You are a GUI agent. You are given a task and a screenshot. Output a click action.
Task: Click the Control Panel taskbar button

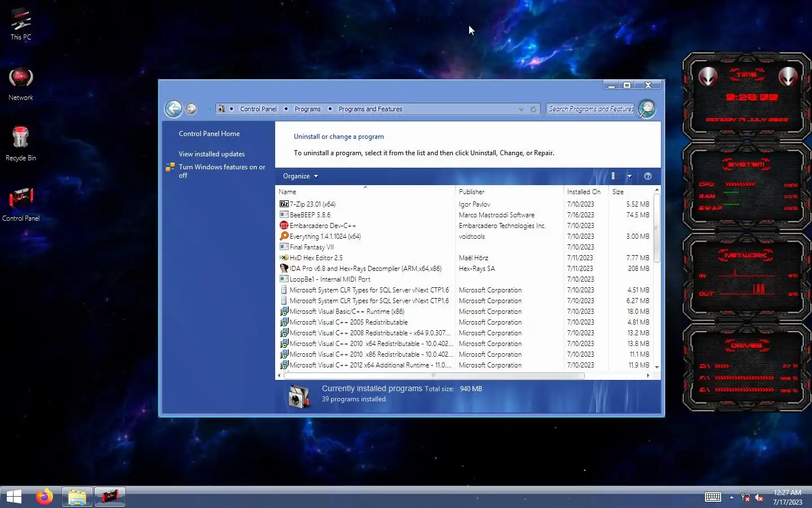pos(109,497)
